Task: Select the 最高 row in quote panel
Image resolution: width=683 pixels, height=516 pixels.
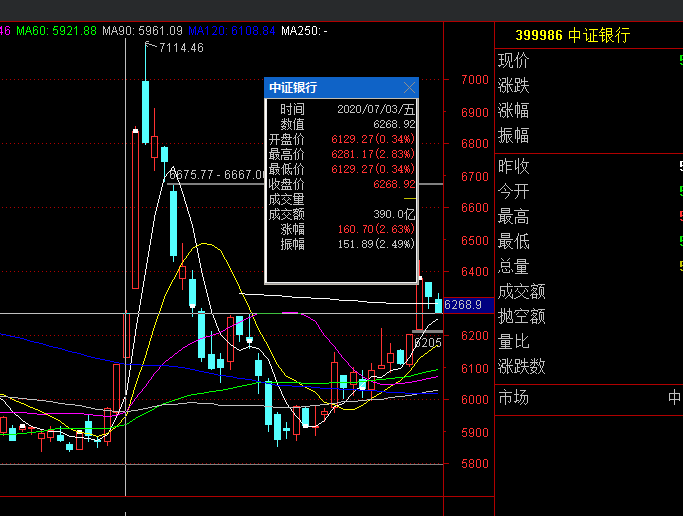Action: click(514, 216)
